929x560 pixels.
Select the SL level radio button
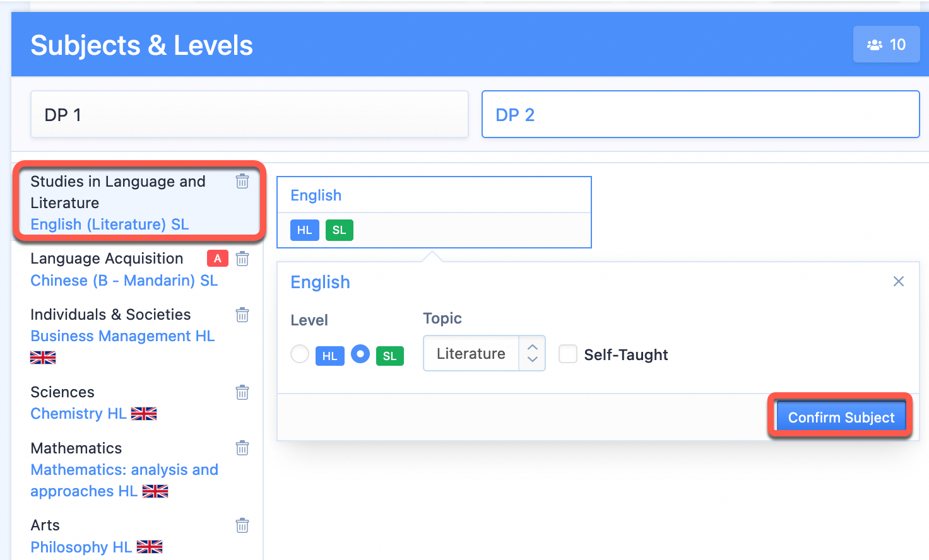(x=360, y=354)
